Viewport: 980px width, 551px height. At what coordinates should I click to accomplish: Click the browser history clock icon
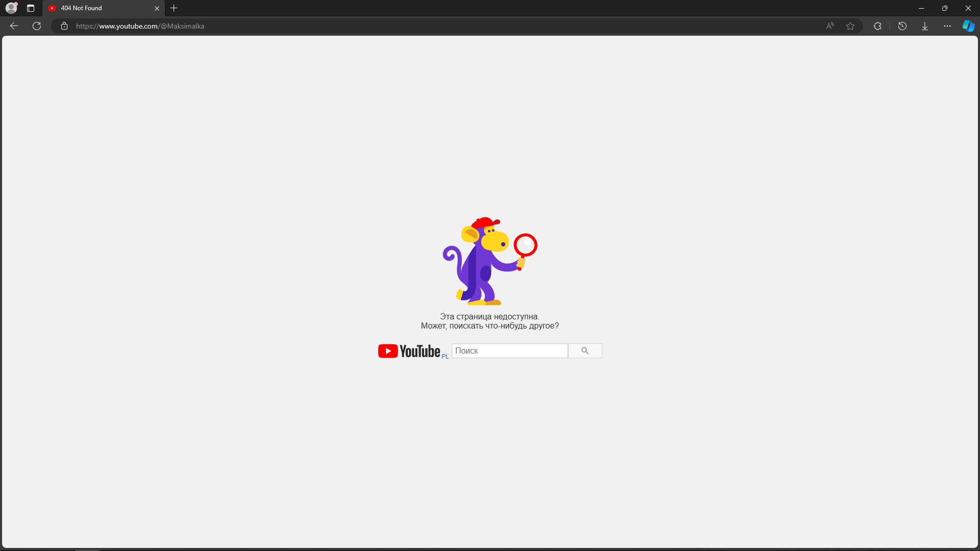pyautogui.click(x=902, y=26)
